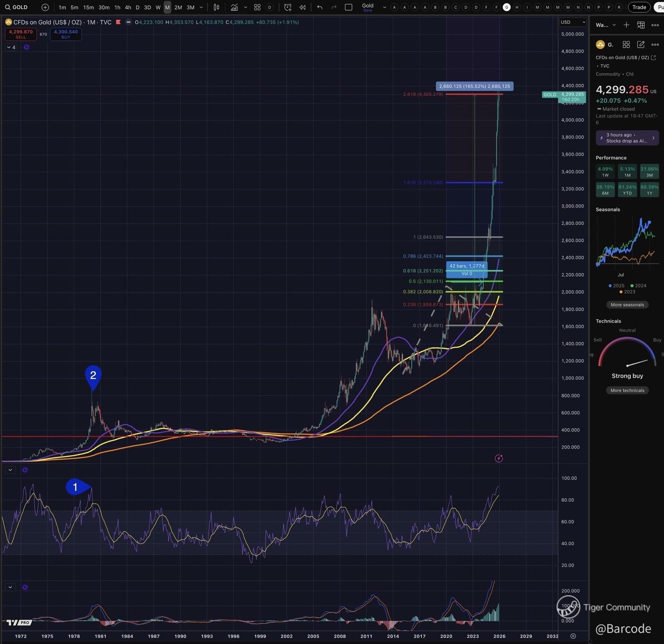Screen dimensions: 664x644
Task: Switch to the I layout circle
Action: (x=527, y=7)
